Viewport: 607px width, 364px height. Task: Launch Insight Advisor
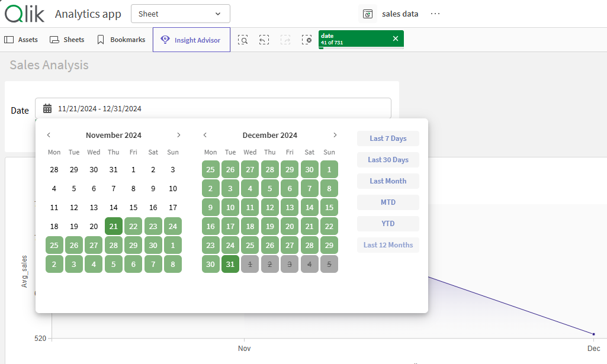coord(191,40)
